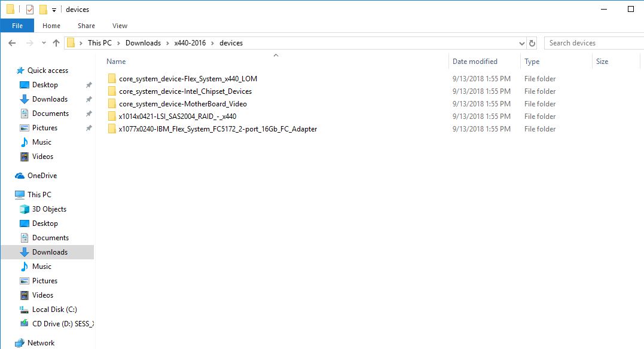Open Customize Quick Access Toolbar dropdown
The image size is (644, 349).
pyautogui.click(x=54, y=10)
